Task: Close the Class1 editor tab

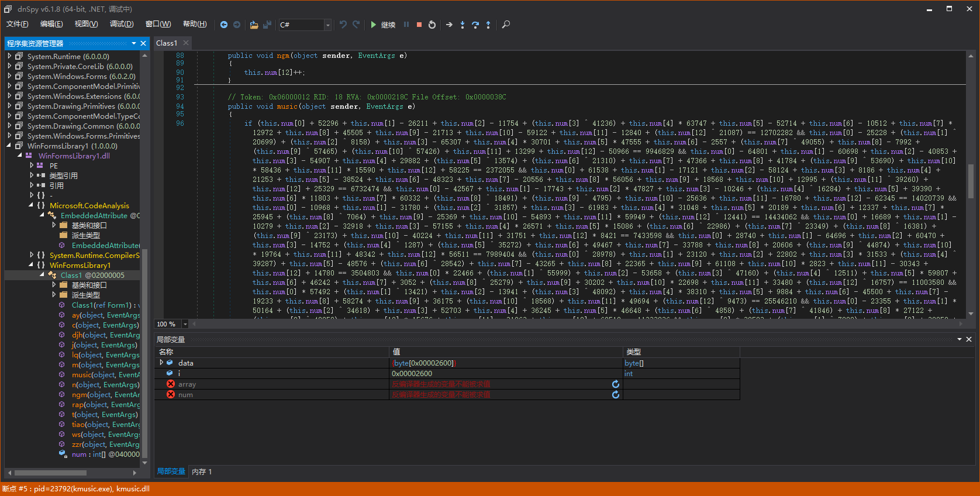Action: 186,43
